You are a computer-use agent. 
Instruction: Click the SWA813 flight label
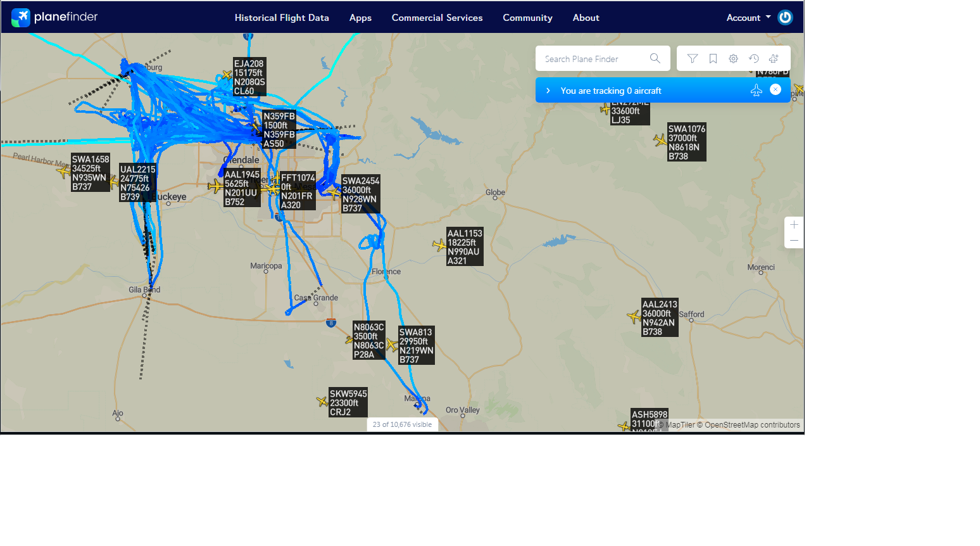point(417,346)
